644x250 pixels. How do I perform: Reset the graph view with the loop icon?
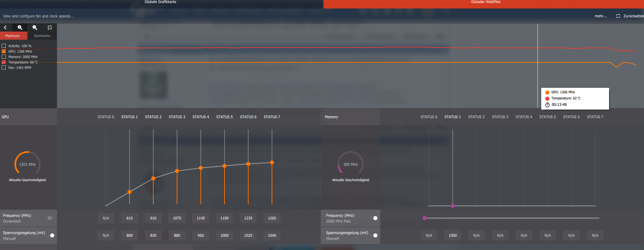pyautogui.click(x=50, y=27)
